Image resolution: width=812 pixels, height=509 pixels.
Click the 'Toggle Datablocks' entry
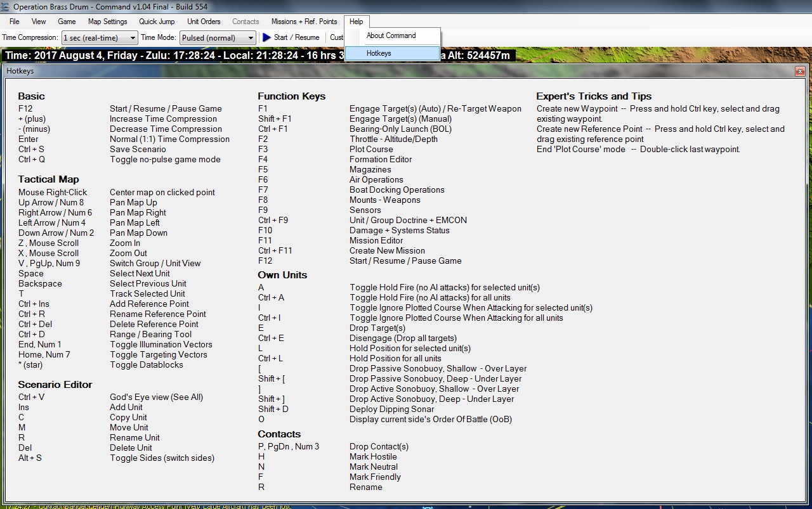point(146,364)
